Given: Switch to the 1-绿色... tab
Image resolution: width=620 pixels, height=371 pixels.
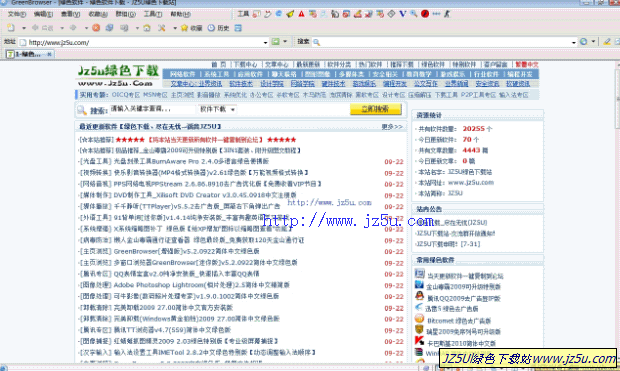Looking at the screenshot, I should tap(29, 54).
